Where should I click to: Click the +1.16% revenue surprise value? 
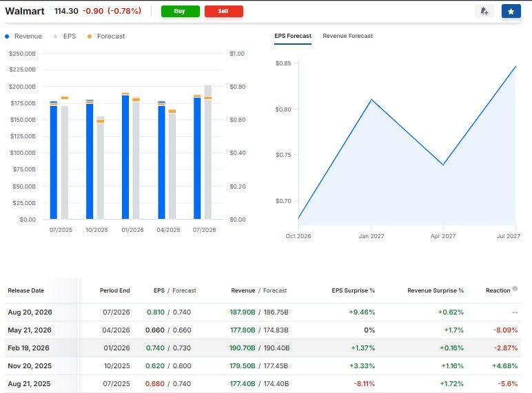452,366
